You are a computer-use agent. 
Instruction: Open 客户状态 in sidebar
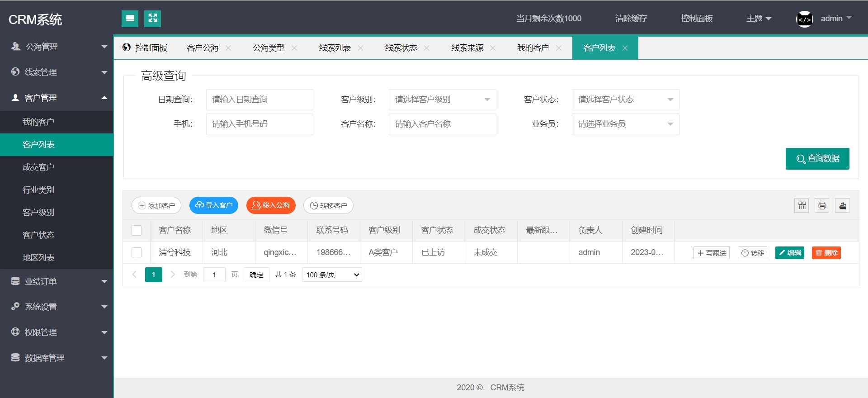(x=57, y=235)
